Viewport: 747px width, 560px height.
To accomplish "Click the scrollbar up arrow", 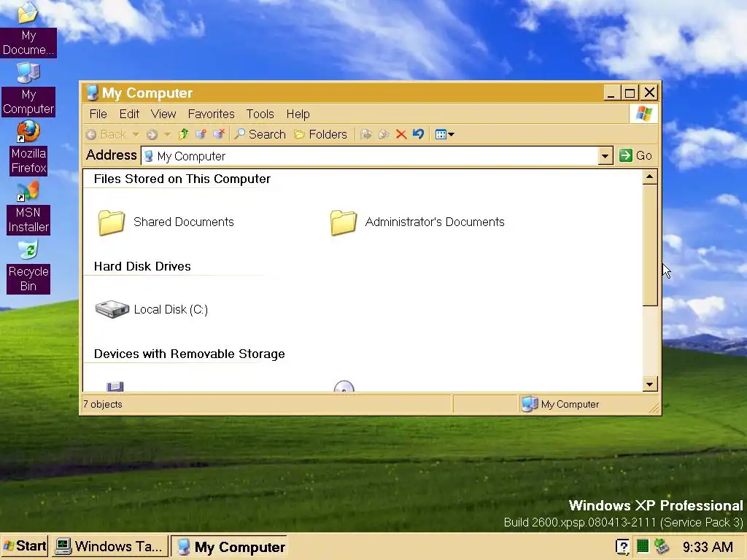I will click(x=650, y=177).
